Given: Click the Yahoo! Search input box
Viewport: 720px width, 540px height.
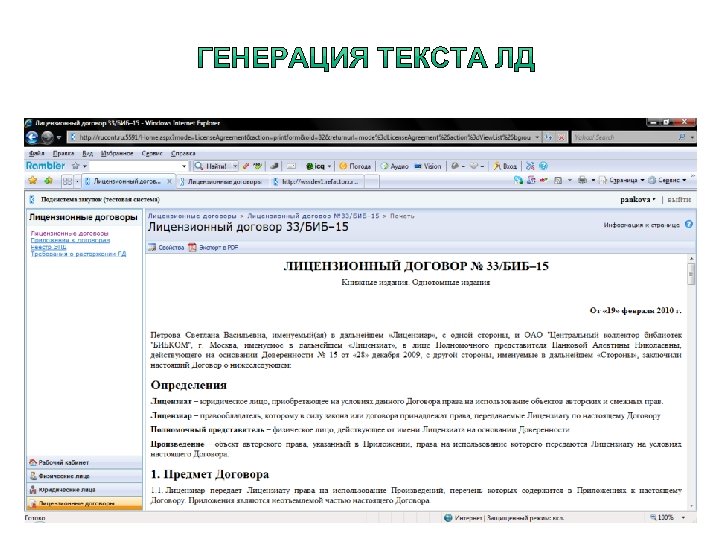Looking at the screenshot, I should tap(624, 137).
